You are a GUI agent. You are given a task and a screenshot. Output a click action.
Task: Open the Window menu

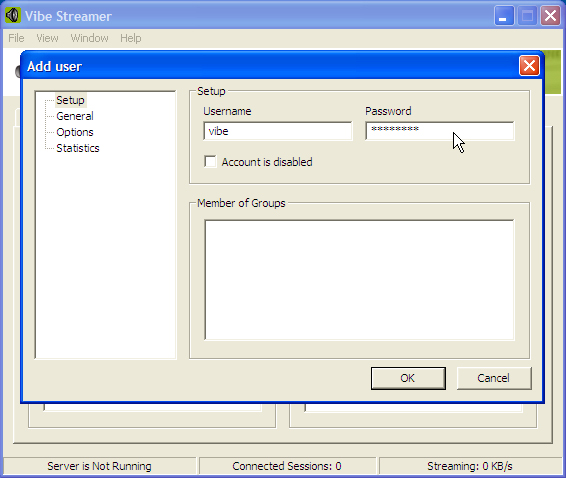[90, 38]
